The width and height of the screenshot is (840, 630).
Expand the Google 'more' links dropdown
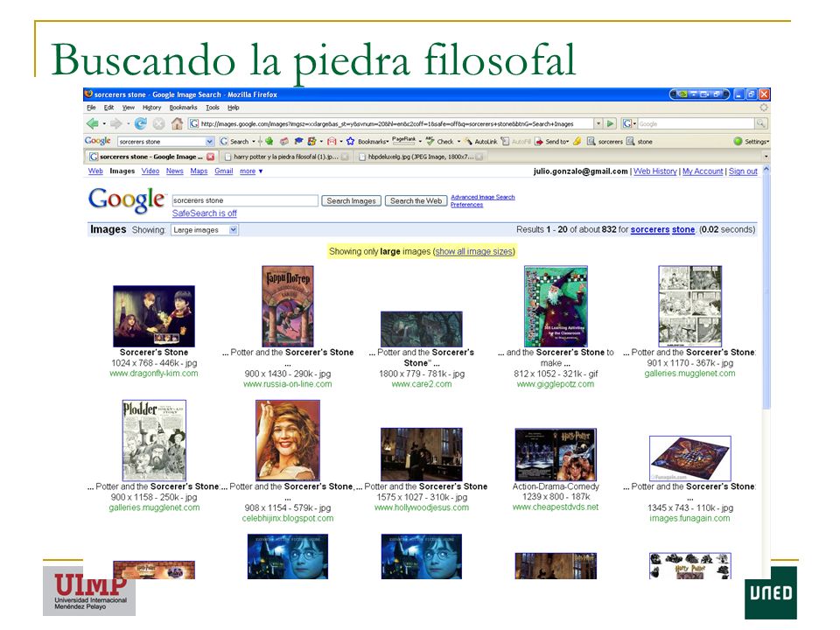[x=251, y=171]
